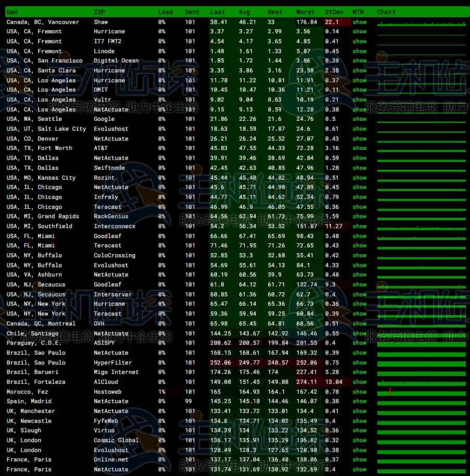The image size is (470, 476).
Task: Click the Chart column header
Action: [386, 12]
